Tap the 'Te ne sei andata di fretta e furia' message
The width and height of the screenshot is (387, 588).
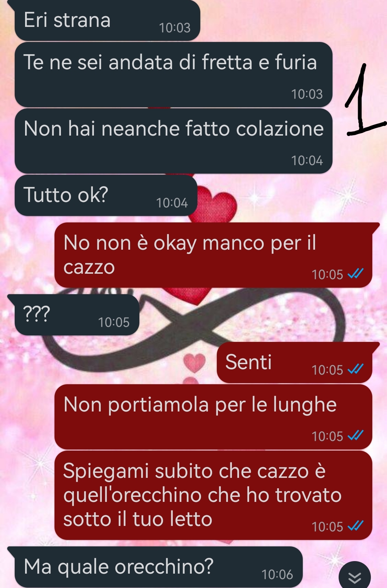coord(173,75)
